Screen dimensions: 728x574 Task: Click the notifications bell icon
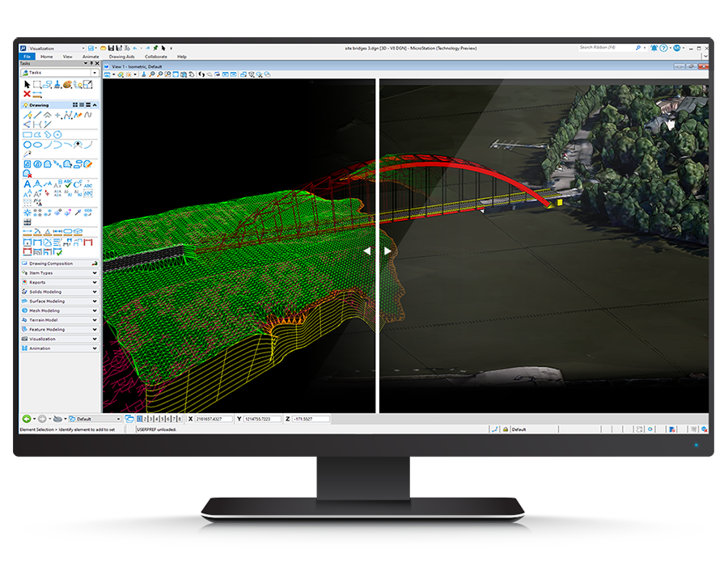tap(653, 49)
